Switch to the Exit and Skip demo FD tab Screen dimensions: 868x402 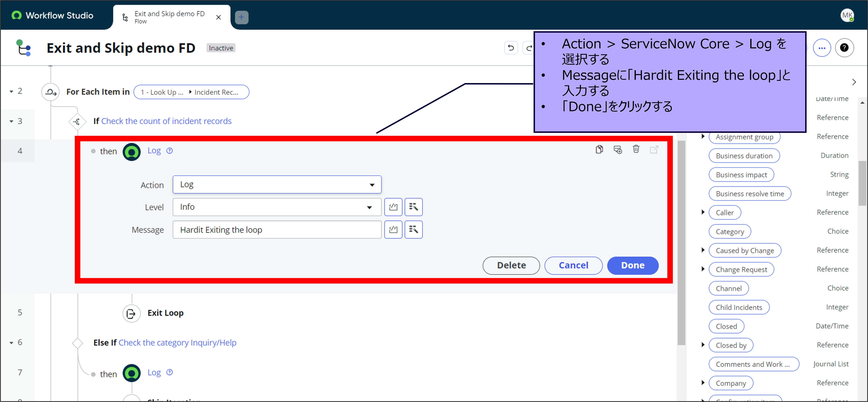[169, 17]
